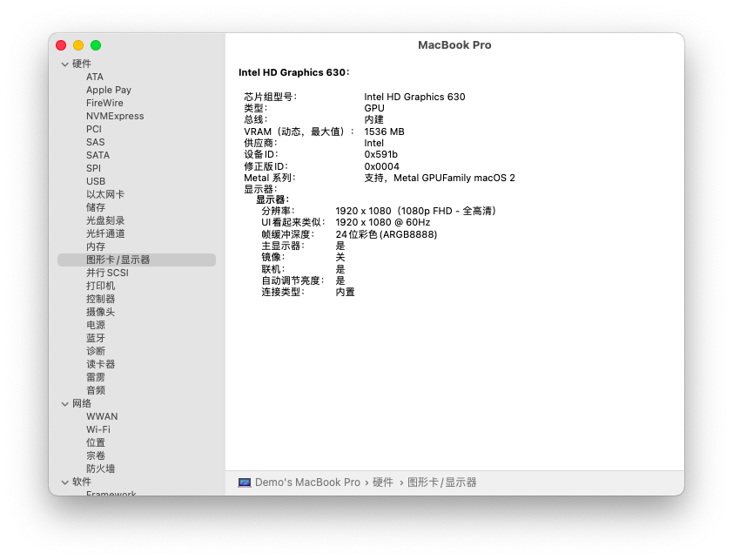Open the 打印机 entry
This screenshot has width=733, height=560.
[x=100, y=286]
